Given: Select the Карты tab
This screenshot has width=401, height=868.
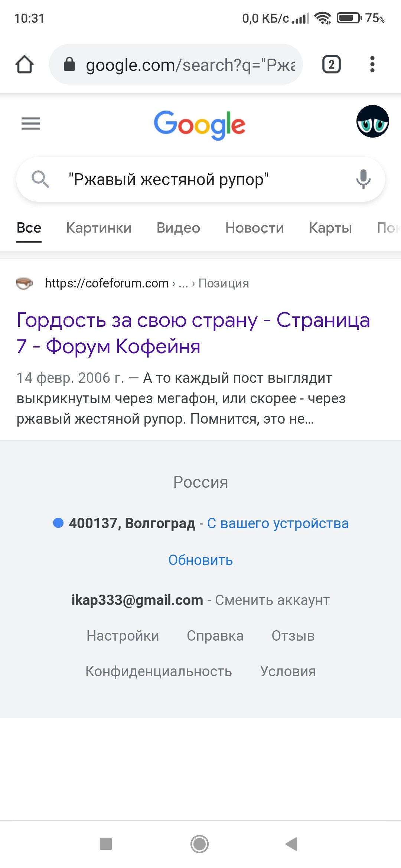Looking at the screenshot, I should (330, 228).
